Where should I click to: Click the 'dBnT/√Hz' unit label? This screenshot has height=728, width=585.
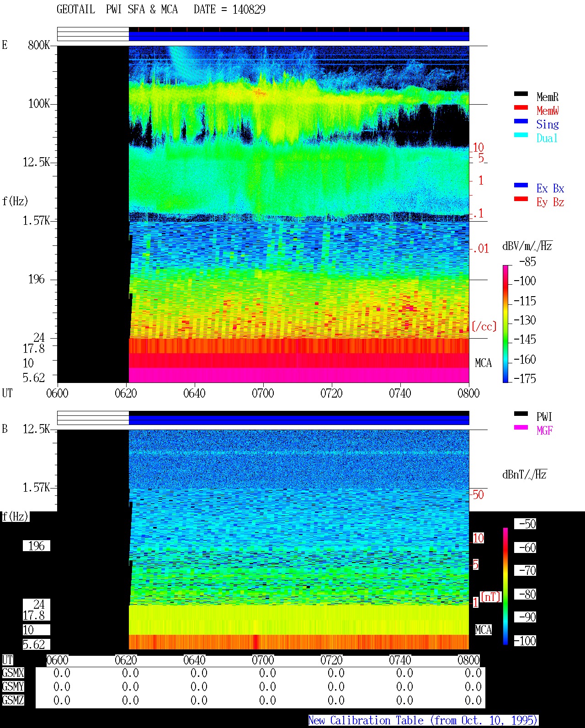(525, 474)
